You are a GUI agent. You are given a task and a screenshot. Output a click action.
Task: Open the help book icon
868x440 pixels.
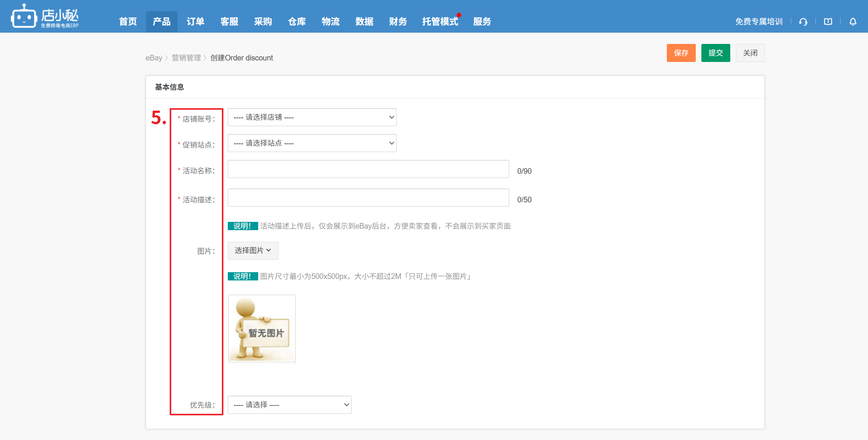tap(828, 22)
